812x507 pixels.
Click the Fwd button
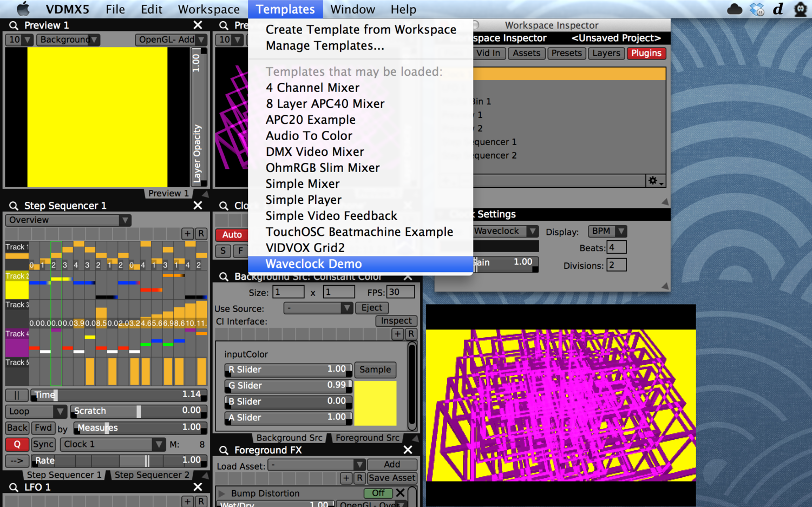(x=43, y=428)
